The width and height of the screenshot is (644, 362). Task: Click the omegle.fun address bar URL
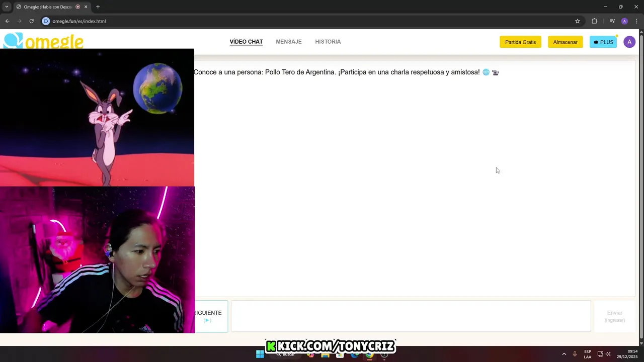point(79,21)
